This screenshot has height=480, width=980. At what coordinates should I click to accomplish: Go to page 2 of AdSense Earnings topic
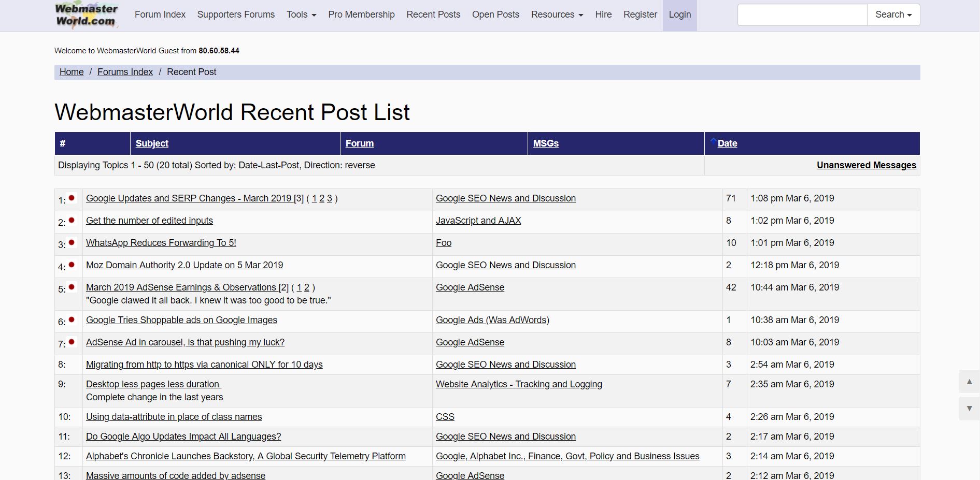pyautogui.click(x=306, y=287)
